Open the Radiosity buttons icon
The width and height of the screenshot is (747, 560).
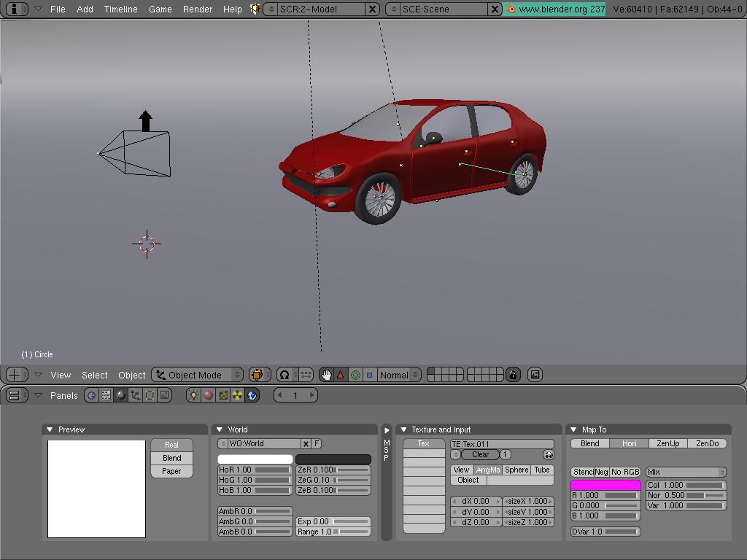point(237,395)
